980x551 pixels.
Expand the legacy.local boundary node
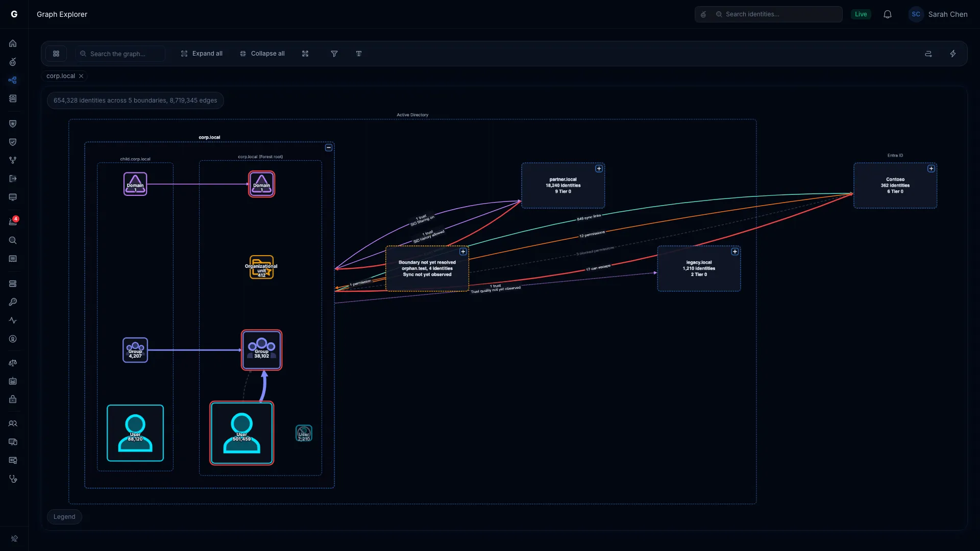click(735, 252)
